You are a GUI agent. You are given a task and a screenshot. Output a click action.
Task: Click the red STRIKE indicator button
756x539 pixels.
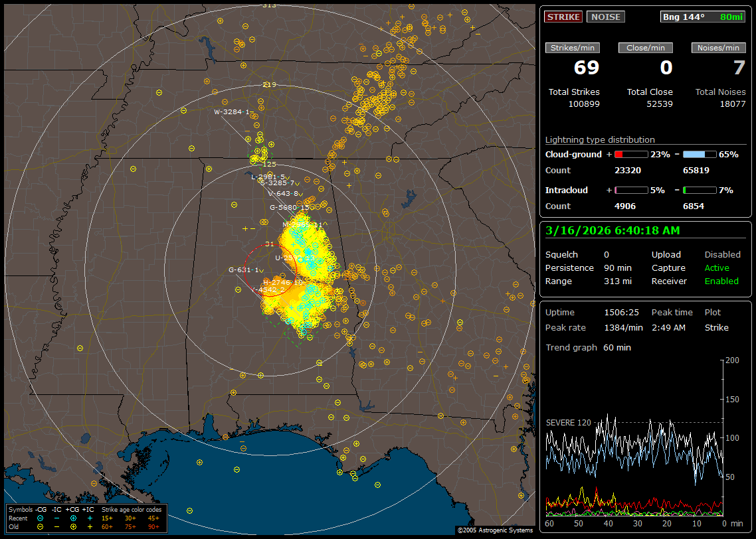pos(563,17)
